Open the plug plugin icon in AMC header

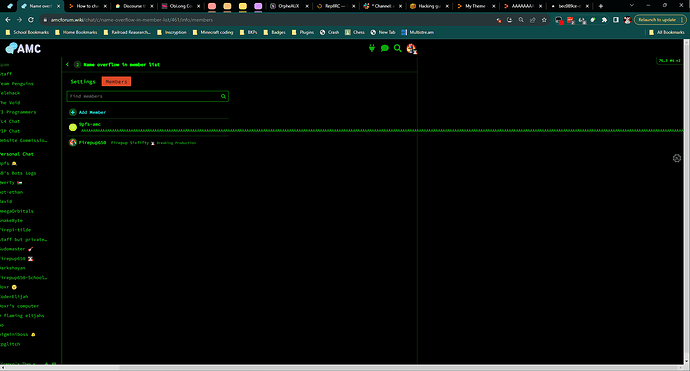372,48
